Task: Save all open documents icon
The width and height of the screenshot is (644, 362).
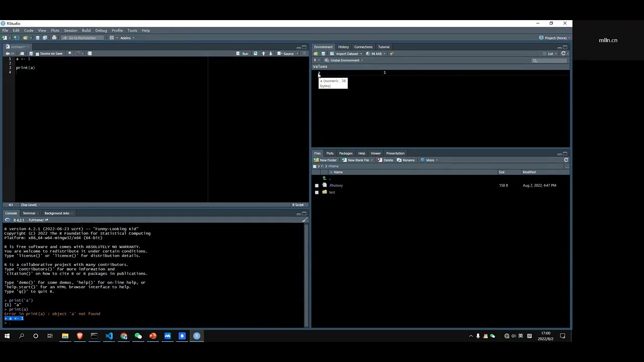Action: click(x=45, y=38)
